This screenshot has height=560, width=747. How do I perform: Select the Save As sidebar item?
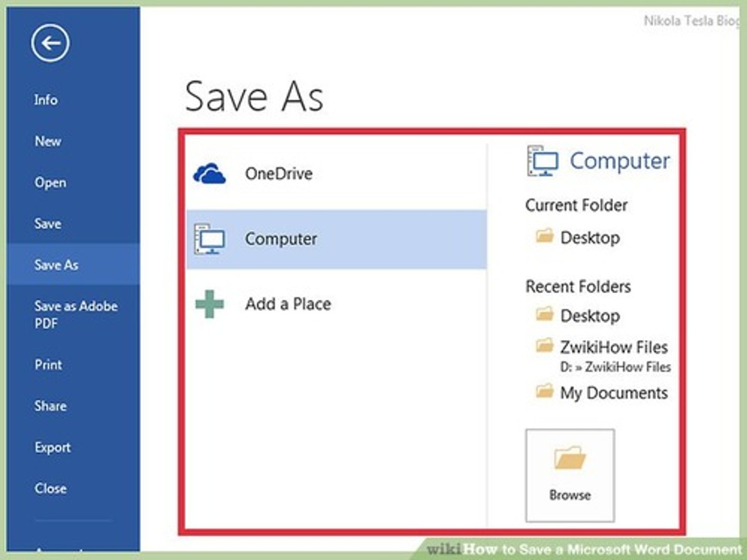[x=73, y=264]
